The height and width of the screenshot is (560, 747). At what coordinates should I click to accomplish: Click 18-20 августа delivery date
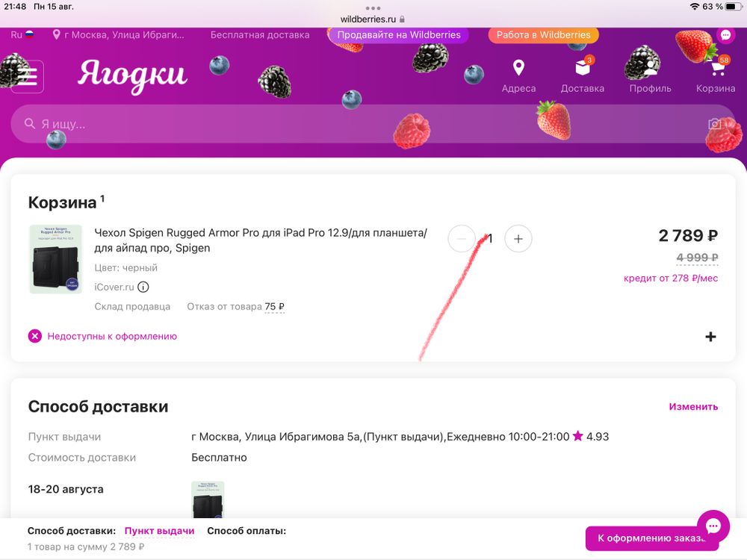point(66,489)
